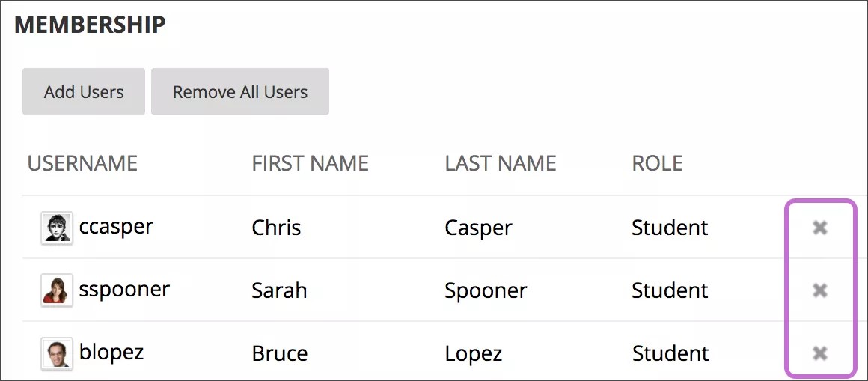Select the ROLE column header
The width and height of the screenshot is (868, 381).
657,163
